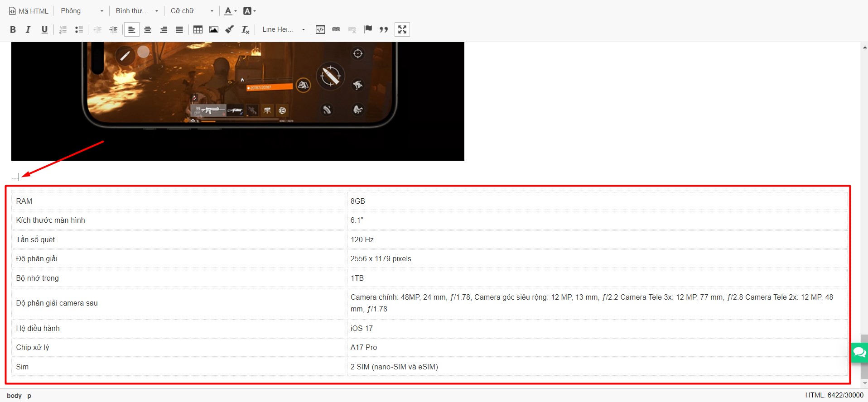This screenshot has width=868, height=402.
Task: Click the Kích thước màn hình cell
Action: pos(179,220)
